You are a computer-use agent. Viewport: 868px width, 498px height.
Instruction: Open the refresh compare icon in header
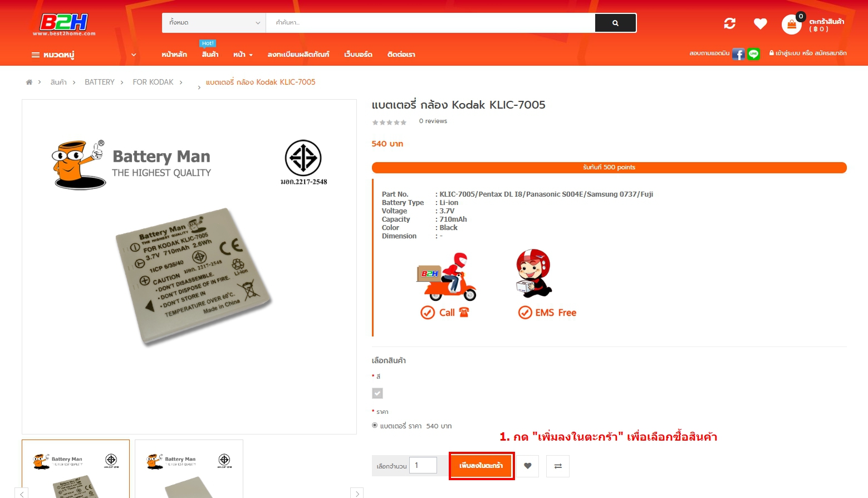click(729, 23)
